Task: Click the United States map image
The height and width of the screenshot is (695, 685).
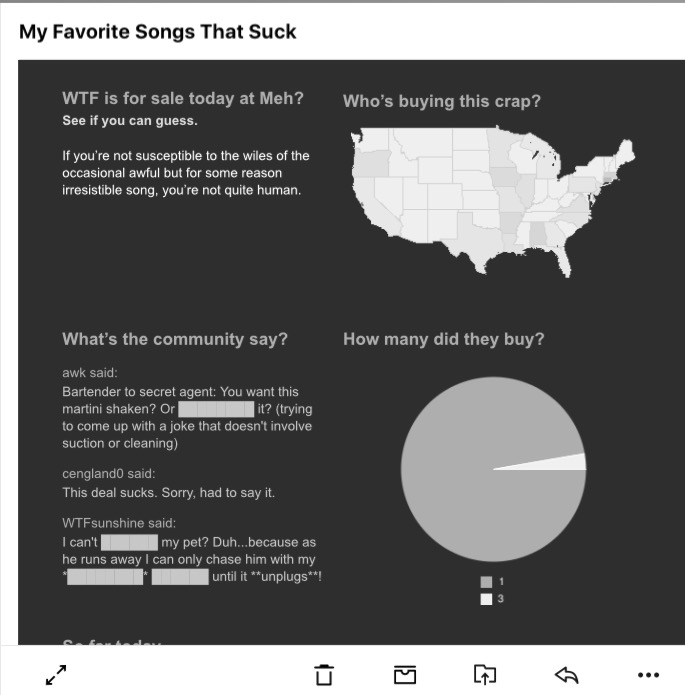Action: coord(492,198)
